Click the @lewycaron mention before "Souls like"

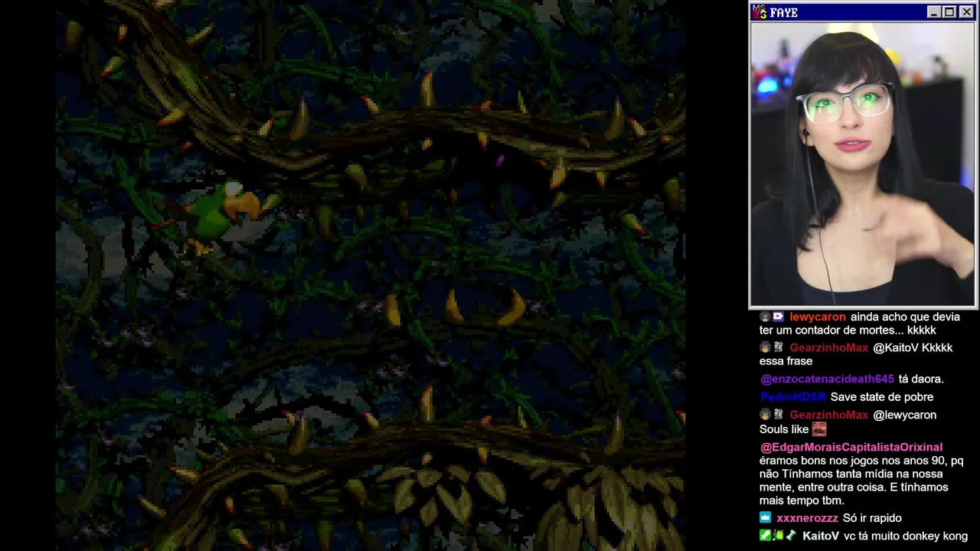pyautogui.click(x=904, y=415)
